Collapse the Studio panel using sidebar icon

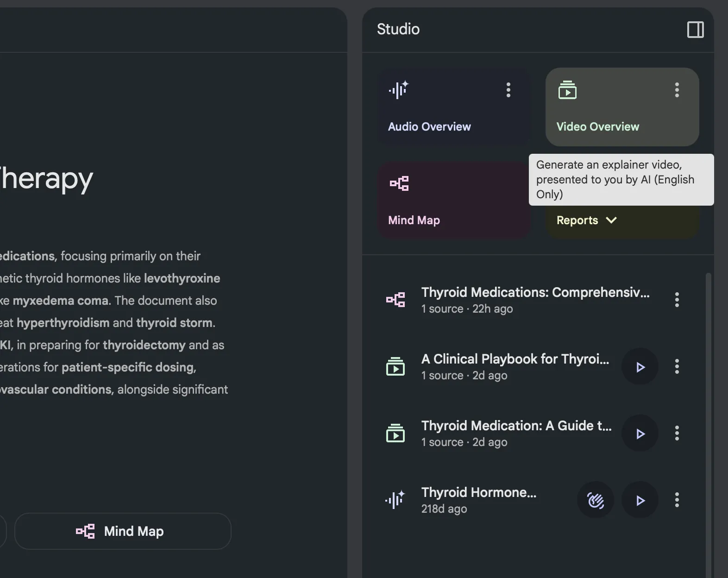695,30
